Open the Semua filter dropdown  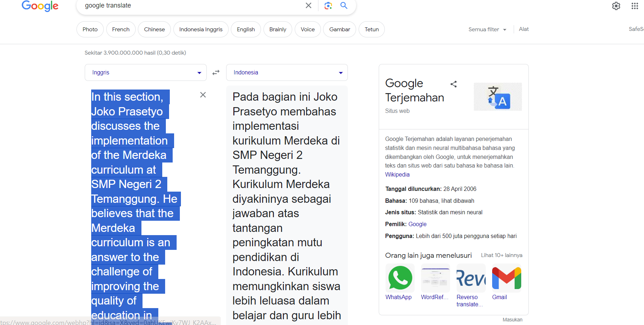487,29
